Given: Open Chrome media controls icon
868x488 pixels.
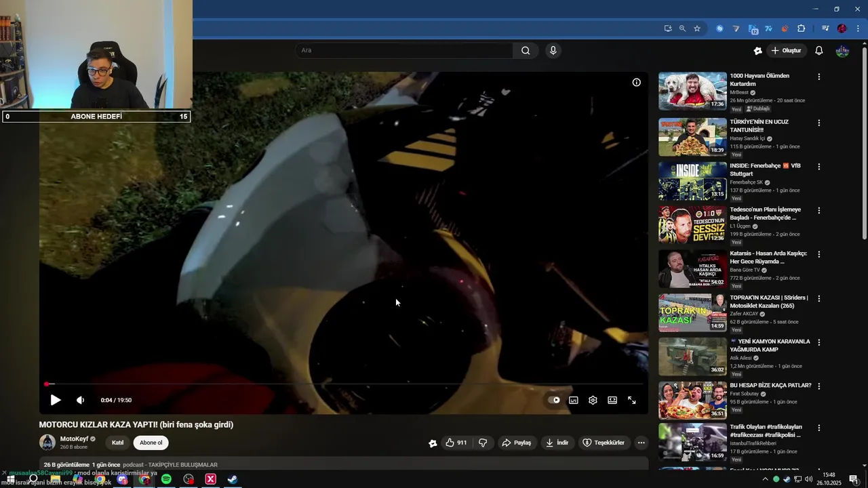Looking at the screenshot, I should tap(825, 28).
